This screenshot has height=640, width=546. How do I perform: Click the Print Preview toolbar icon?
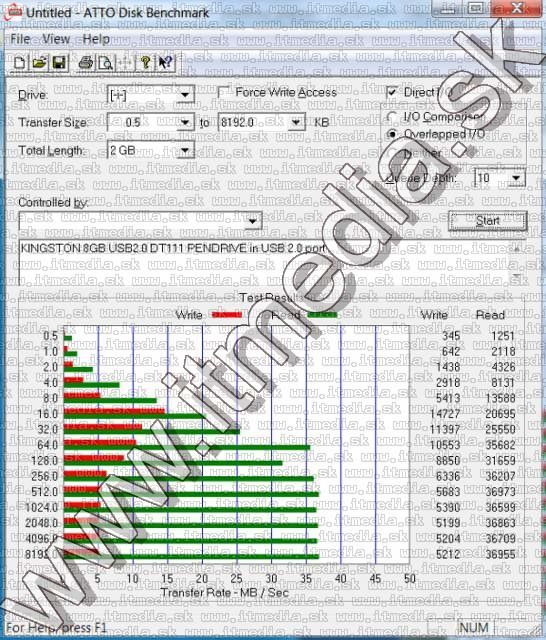[106, 62]
